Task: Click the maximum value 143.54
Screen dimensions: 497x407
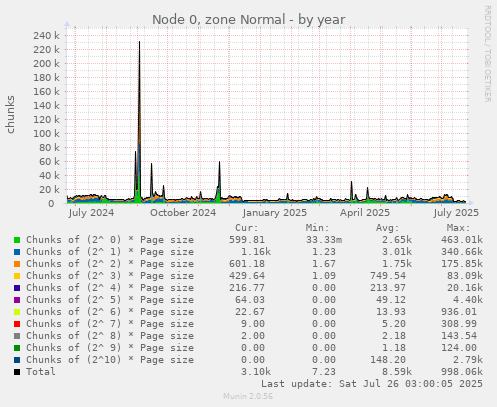Action: pos(459,336)
